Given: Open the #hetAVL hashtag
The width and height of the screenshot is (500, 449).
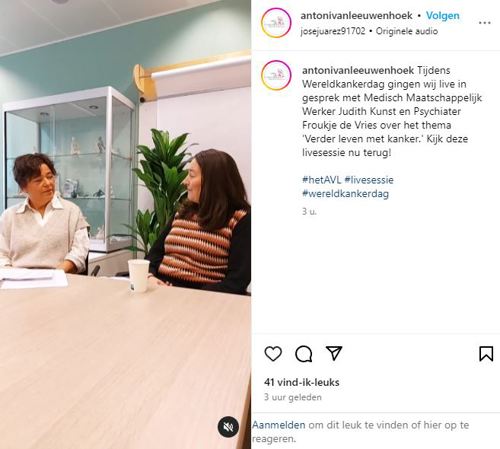Looking at the screenshot, I should pos(321,180).
